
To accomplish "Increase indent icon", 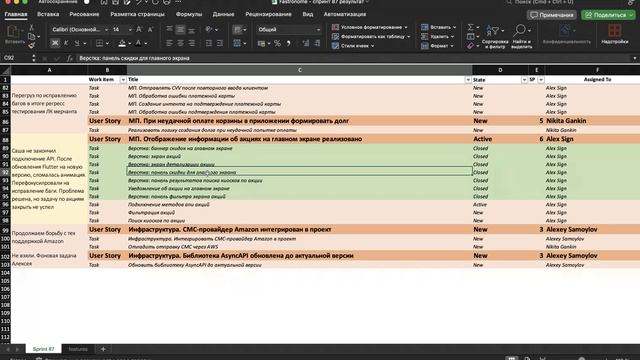I will 220,43.
